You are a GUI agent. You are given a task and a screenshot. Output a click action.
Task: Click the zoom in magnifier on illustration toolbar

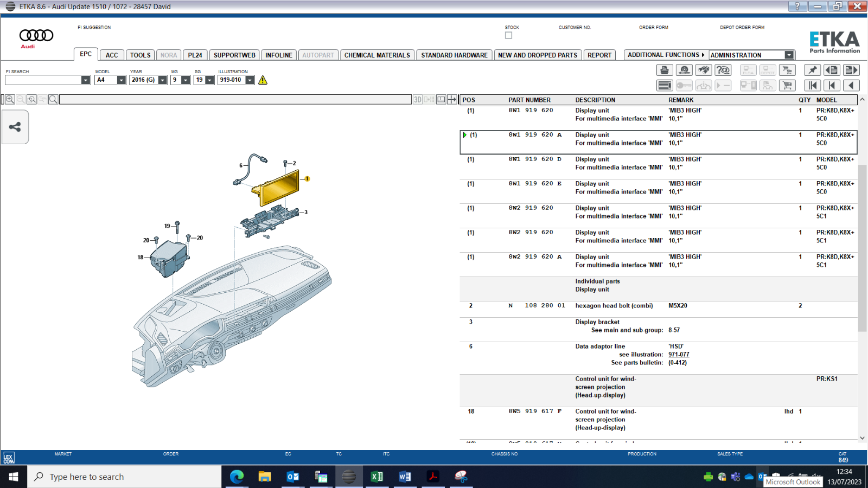[x=10, y=99]
